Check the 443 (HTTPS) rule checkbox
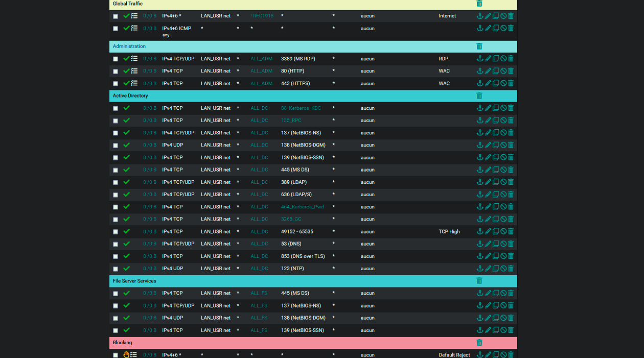The width and height of the screenshot is (644, 358). (x=116, y=84)
